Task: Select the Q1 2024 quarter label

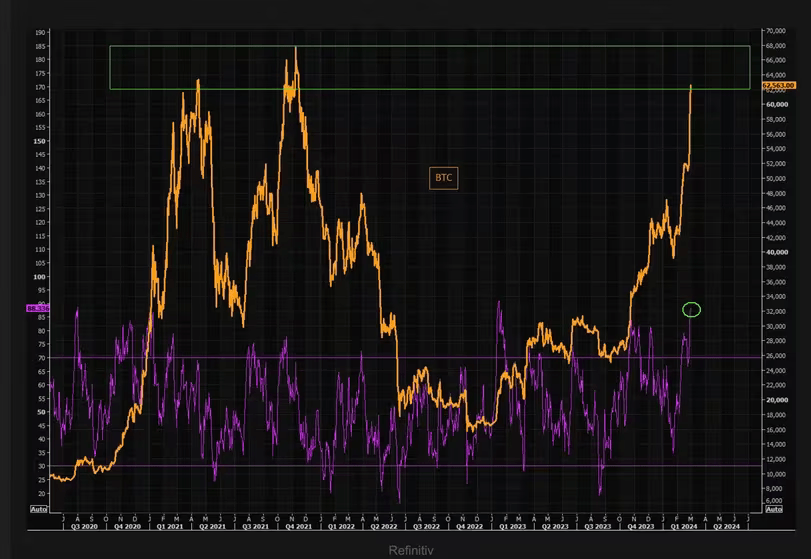Action: (x=684, y=526)
